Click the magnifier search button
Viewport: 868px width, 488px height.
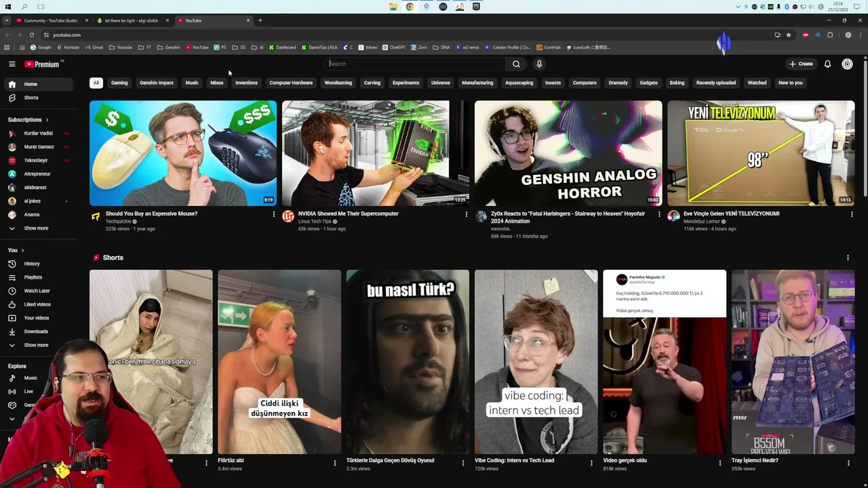[516, 64]
